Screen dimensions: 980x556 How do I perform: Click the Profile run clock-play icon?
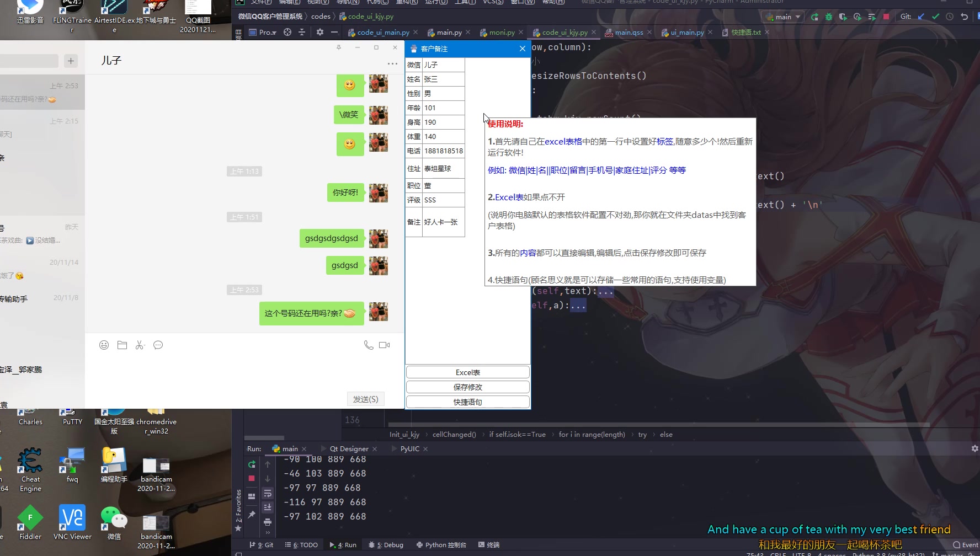(x=857, y=17)
